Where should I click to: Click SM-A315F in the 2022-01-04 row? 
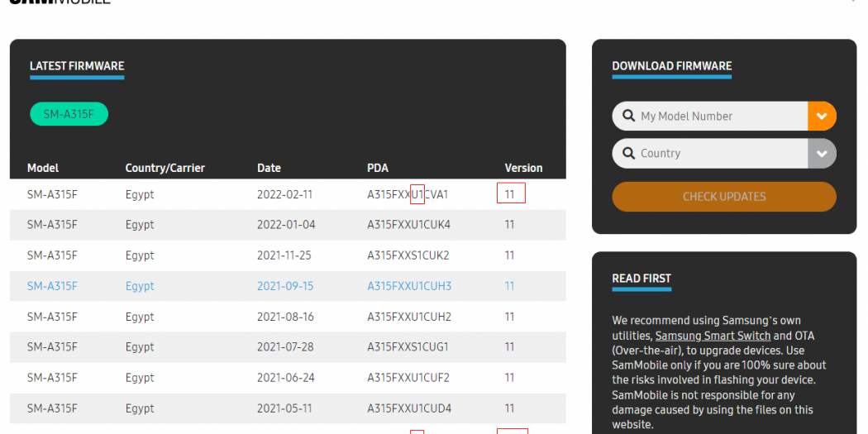pyautogui.click(x=52, y=225)
